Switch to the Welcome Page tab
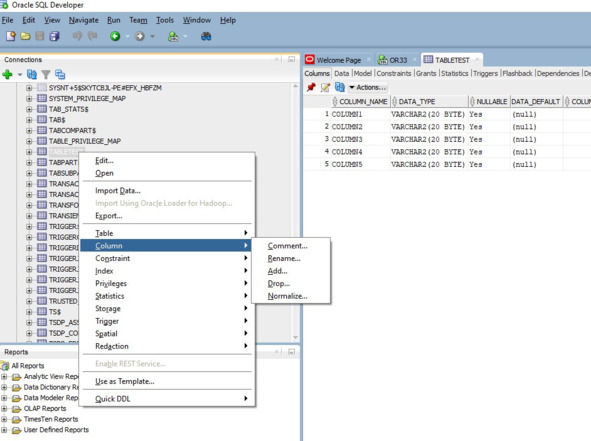 click(x=338, y=60)
